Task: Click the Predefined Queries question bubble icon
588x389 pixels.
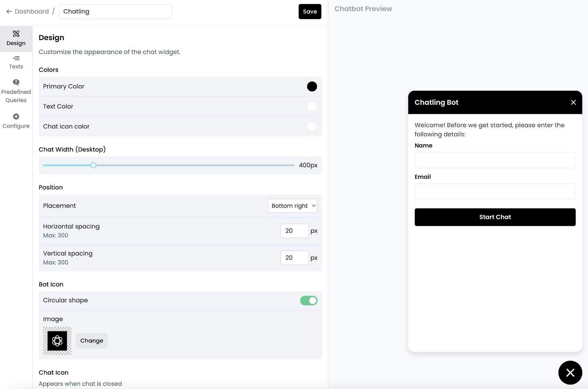Action: coord(16,82)
